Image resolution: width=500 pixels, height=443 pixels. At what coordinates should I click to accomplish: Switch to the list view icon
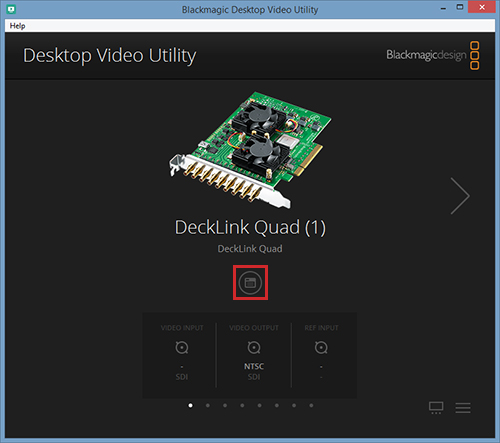(463, 408)
